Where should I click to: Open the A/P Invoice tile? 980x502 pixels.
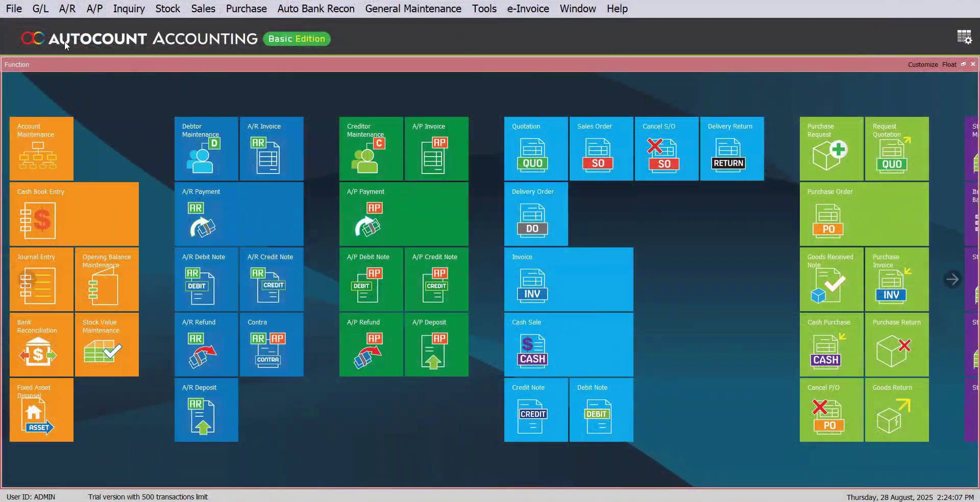click(436, 148)
